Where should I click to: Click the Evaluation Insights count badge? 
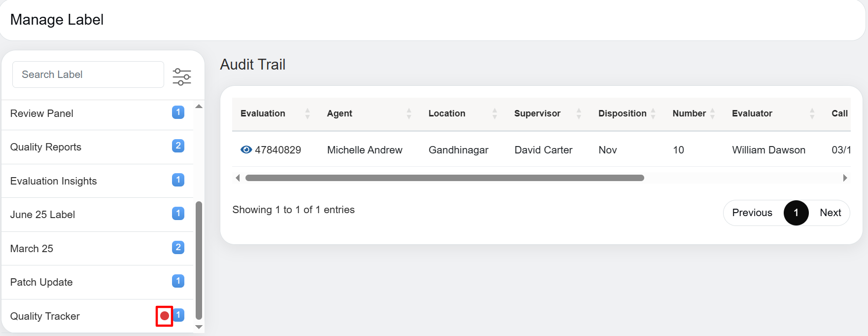(x=178, y=180)
